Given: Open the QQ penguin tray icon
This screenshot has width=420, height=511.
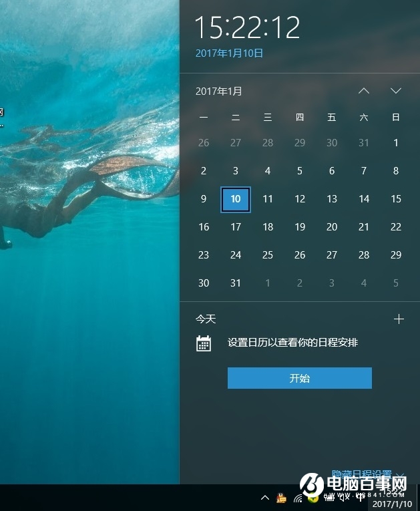Looking at the screenshot, I should 281,498.
